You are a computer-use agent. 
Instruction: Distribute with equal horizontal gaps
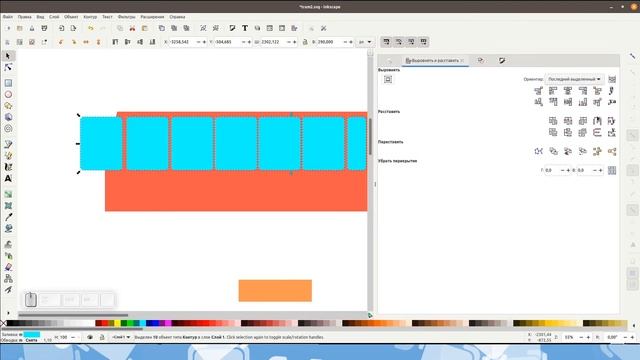pos(597,121)
